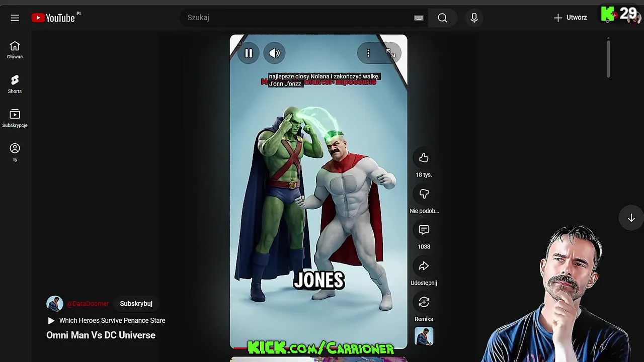Like the Short with thumbs up
This screenshot has width=644, height=362.
tap(424, 158)
